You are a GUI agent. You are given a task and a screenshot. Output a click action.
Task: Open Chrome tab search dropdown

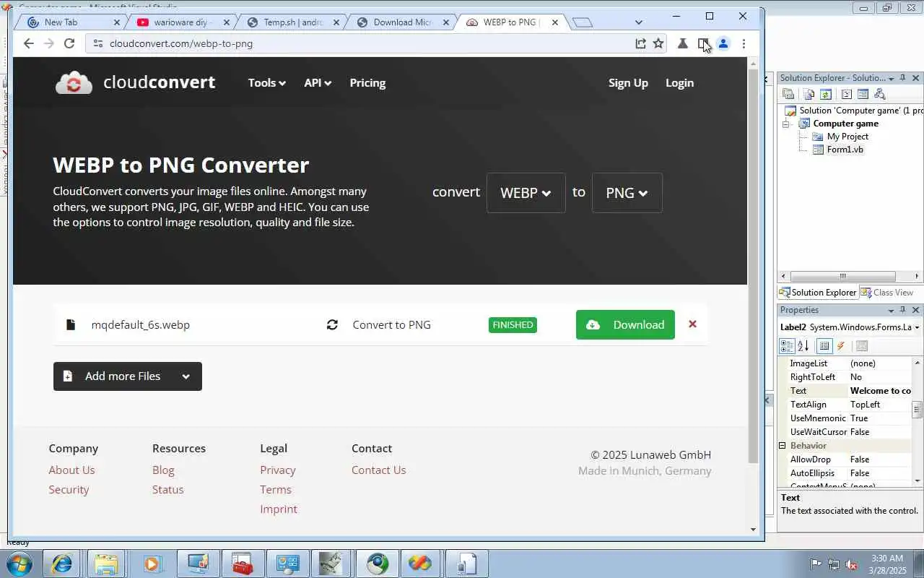(x=638, y=22)
